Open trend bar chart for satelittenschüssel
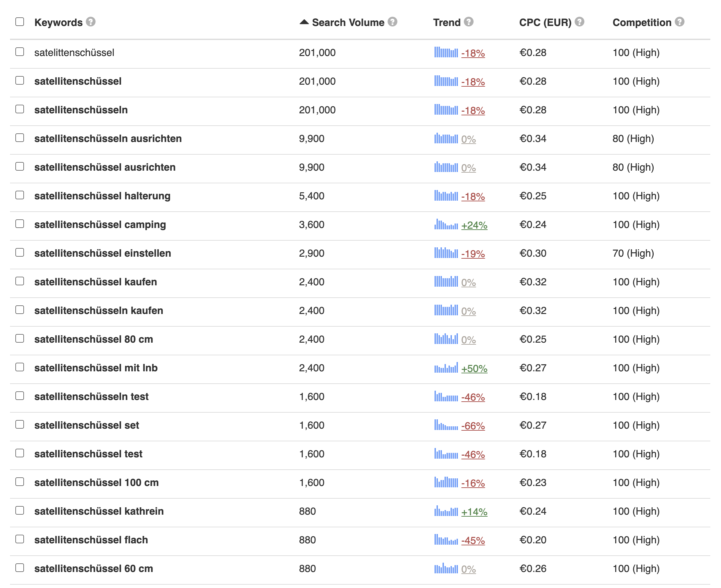721x588 pixels. 446,53
